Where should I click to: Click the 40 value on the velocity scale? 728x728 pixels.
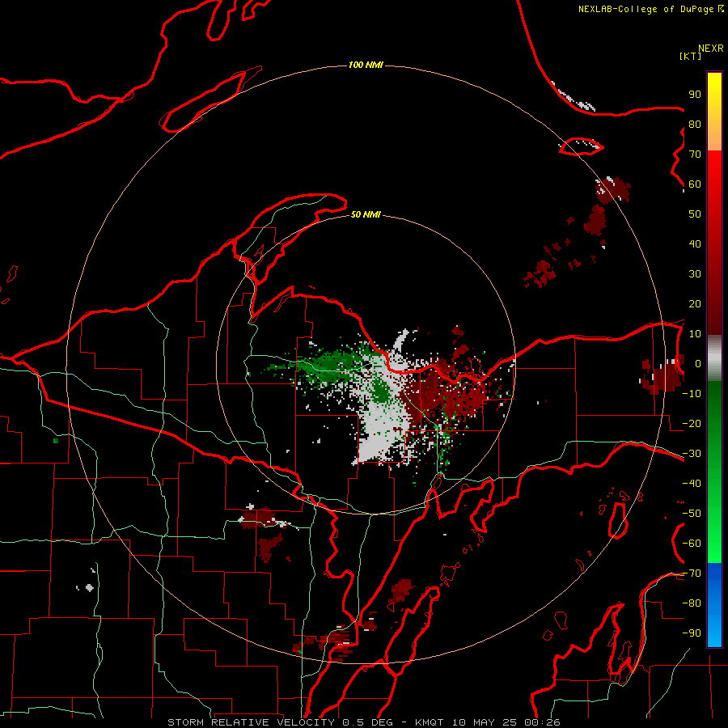point(695,243)
